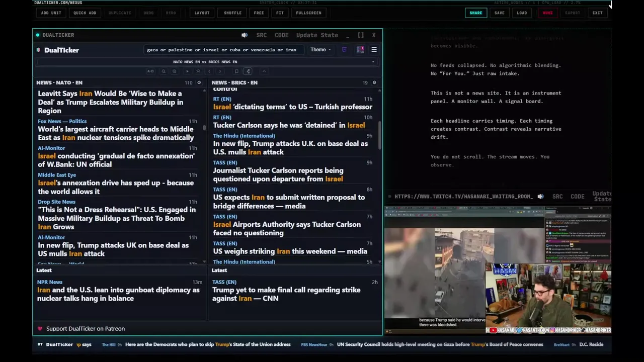The height and width of the screenshot is (362, 644).
Task: Toggle FULLSCREEN mode
Action: [x=308, y=13]
